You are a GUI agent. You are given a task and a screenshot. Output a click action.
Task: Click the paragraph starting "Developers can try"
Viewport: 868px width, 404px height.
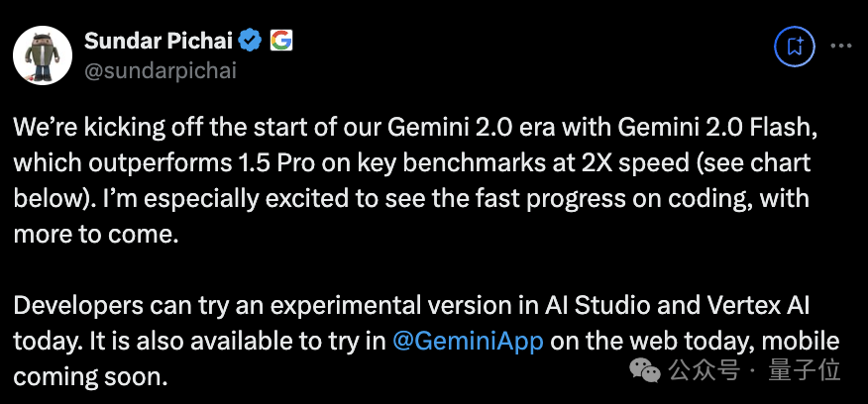click(426, 342)
